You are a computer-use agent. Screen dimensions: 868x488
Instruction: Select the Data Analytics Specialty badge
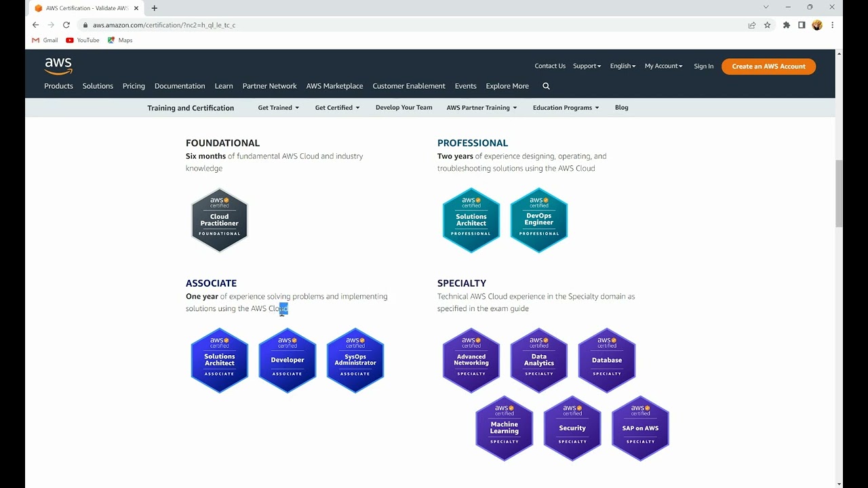point(539,361)
